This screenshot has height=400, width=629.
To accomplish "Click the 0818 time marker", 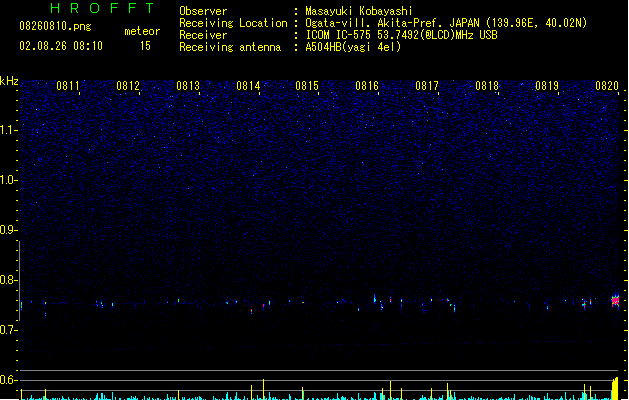I will coord(487,86).
